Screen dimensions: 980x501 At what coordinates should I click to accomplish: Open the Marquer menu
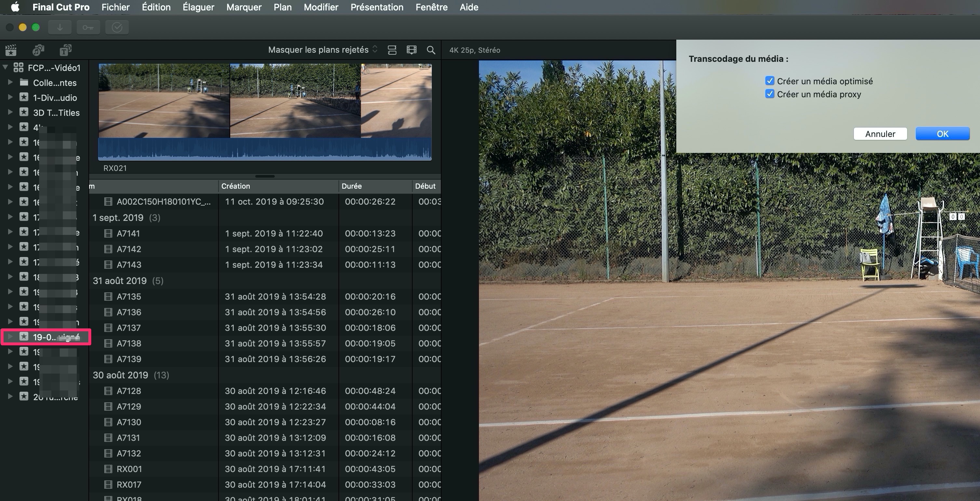[x=244, y=7]
